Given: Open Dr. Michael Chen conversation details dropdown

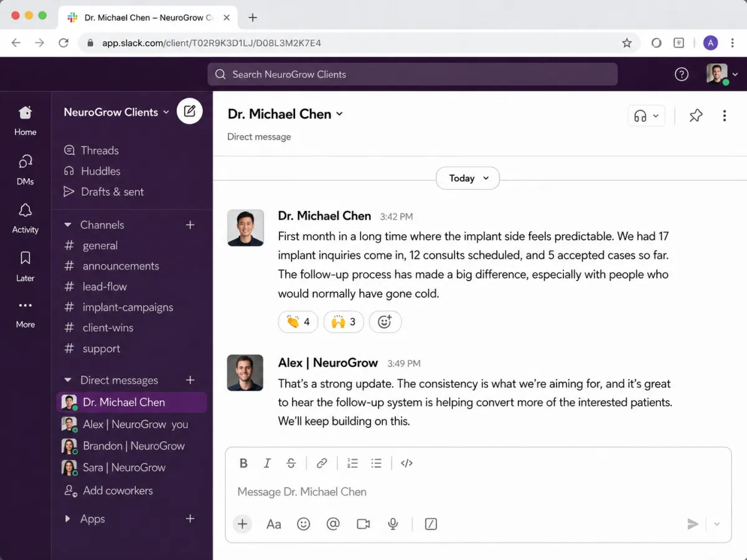Looking at the screenshot, I should pos(286,114).
